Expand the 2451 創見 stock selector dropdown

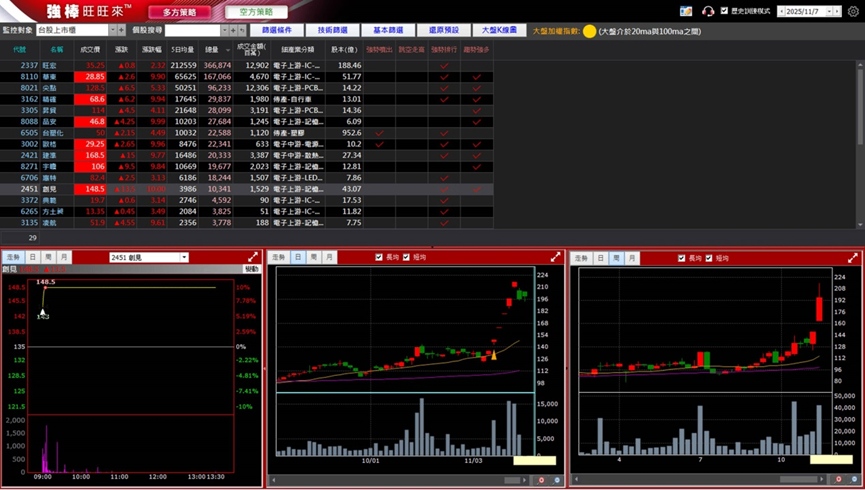(184, 257)
